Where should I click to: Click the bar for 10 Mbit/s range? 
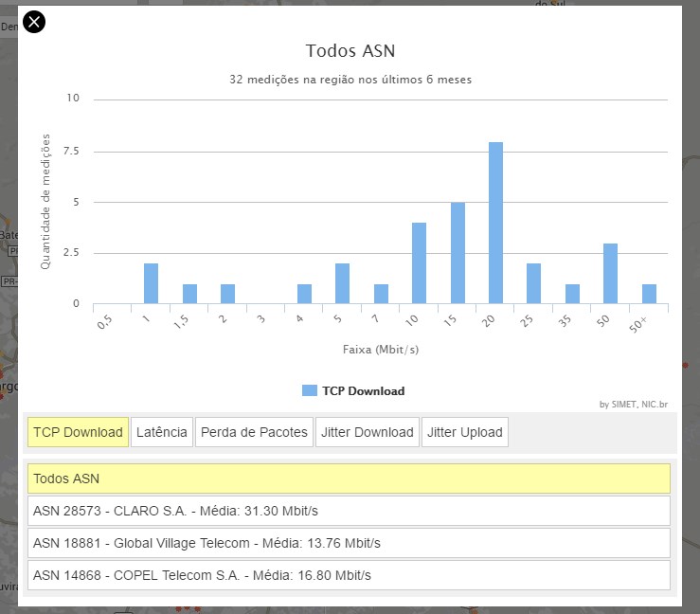click(419, 263)
